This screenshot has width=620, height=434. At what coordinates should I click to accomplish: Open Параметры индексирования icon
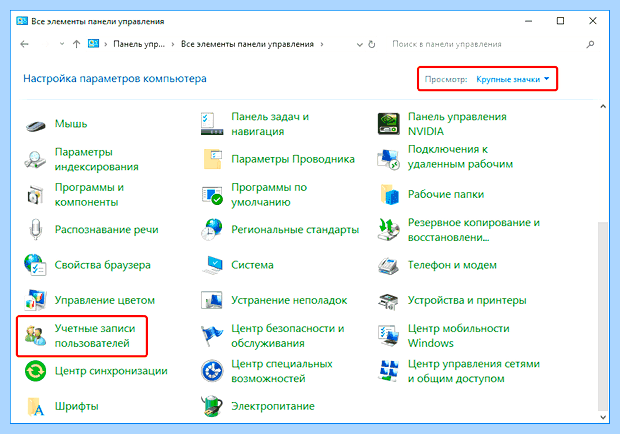click(x=35, y=159)
